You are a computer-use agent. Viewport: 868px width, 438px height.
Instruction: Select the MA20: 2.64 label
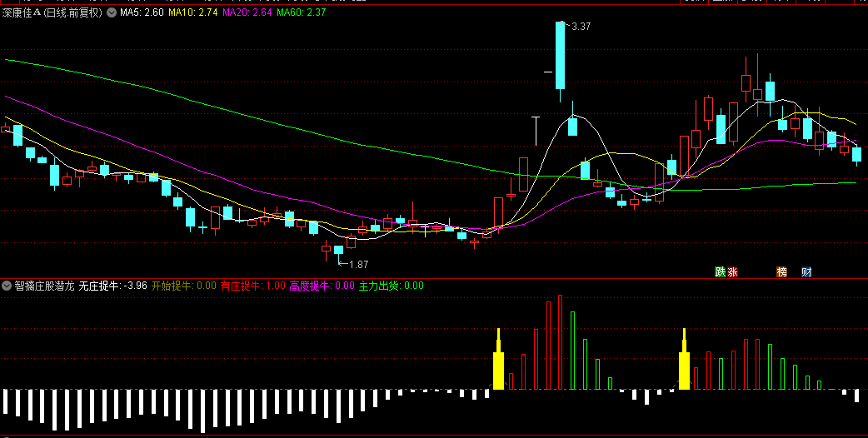(x=247, y=12)
